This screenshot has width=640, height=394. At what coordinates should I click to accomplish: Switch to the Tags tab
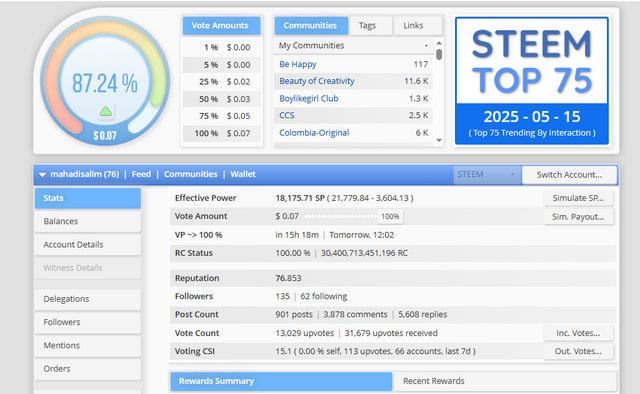pyautogui.click(x=370, y=25)
